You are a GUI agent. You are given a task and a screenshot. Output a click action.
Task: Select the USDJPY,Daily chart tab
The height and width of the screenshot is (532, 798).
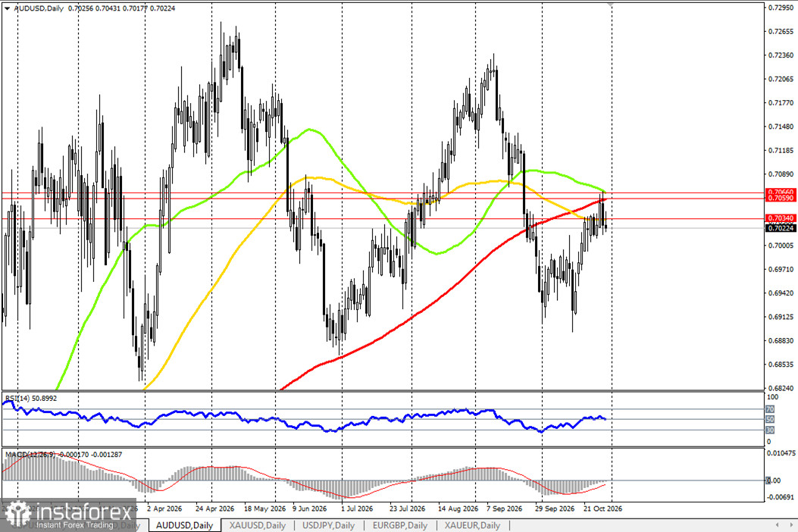[328, 525]
